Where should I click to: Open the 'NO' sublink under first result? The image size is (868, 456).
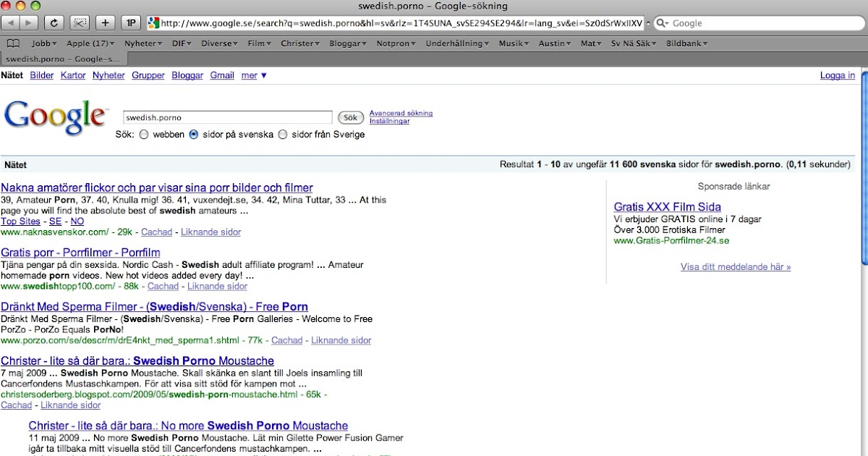click(x=77, y=221)
